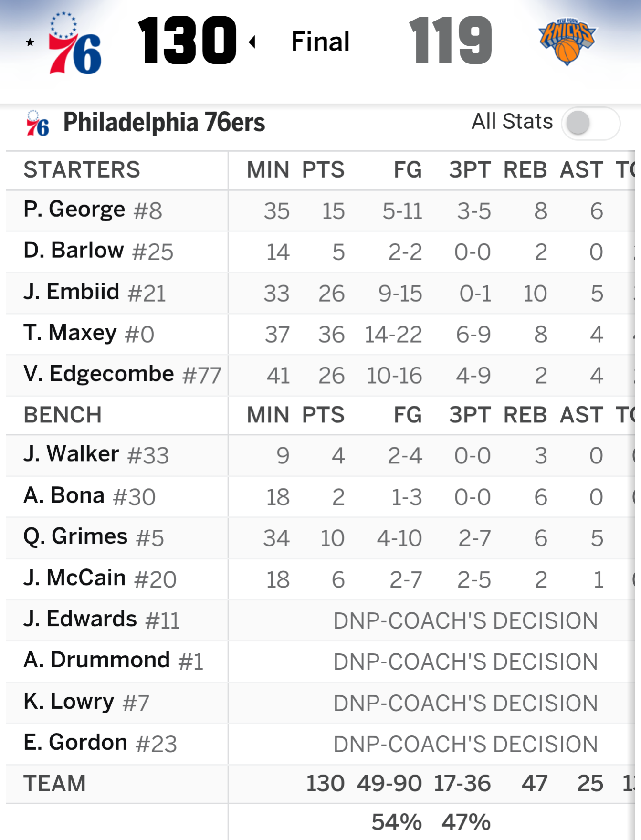Image resolution: width=641 pixels, height=840 pixels.
Task: Tap the Knicks score 119
Action: (x=450, y=41)
